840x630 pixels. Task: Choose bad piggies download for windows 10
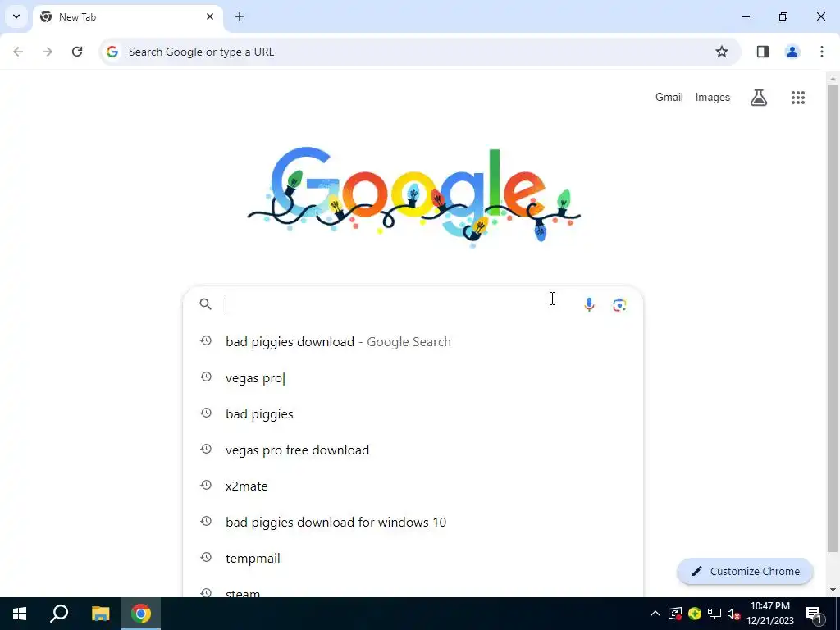(x=413, y=522)
